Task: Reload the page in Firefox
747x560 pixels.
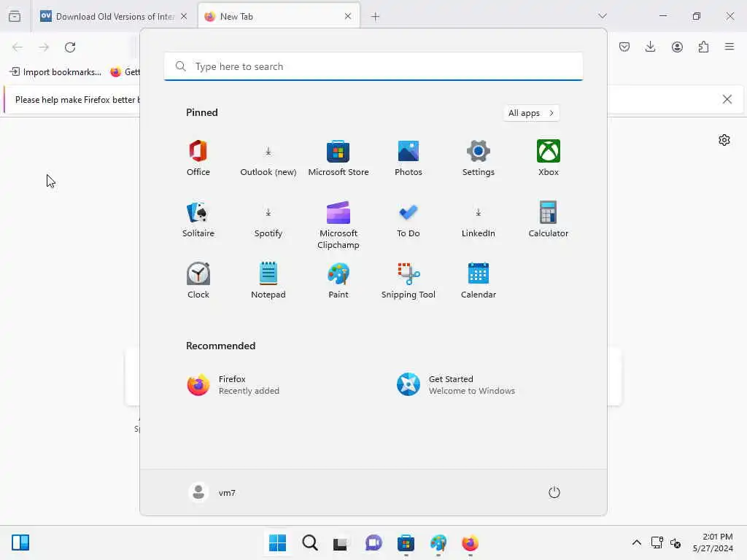Action: [70, 47]
